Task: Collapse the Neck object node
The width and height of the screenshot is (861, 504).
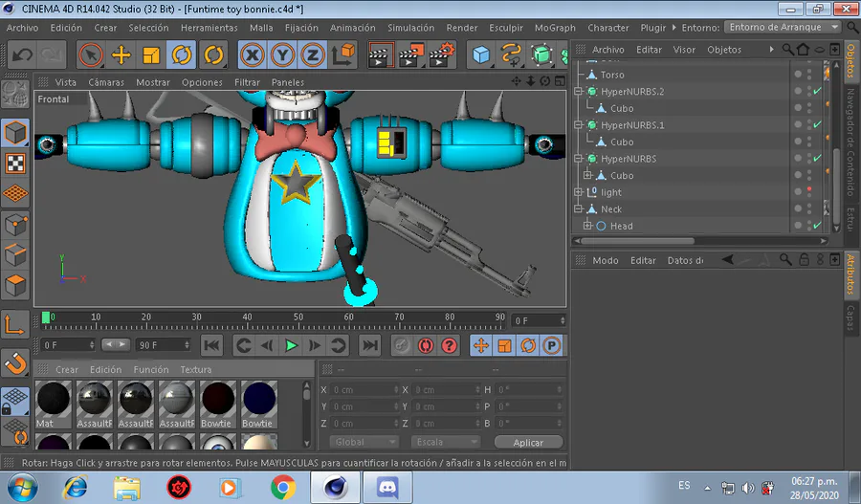Action: [578, 208]
